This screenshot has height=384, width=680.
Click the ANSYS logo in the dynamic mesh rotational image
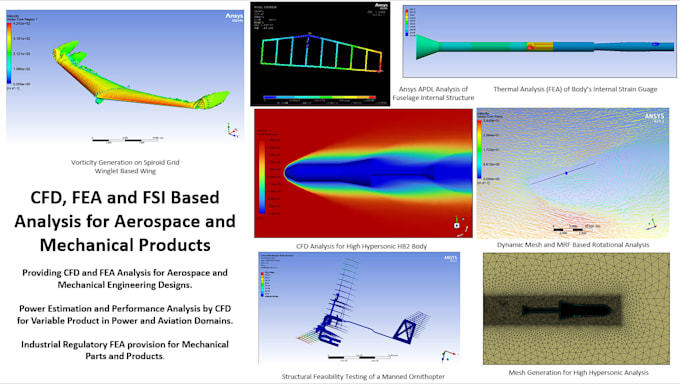pyautogui.click(x=654, y=117)
